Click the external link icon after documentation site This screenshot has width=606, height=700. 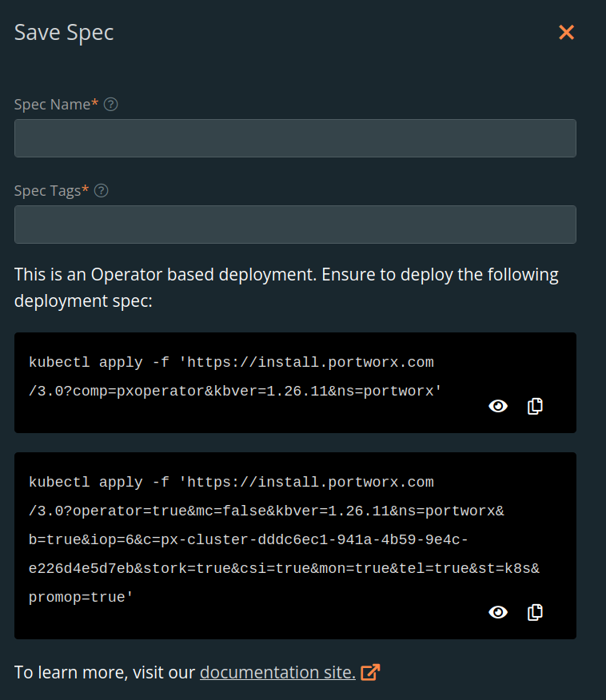[369, 672]
